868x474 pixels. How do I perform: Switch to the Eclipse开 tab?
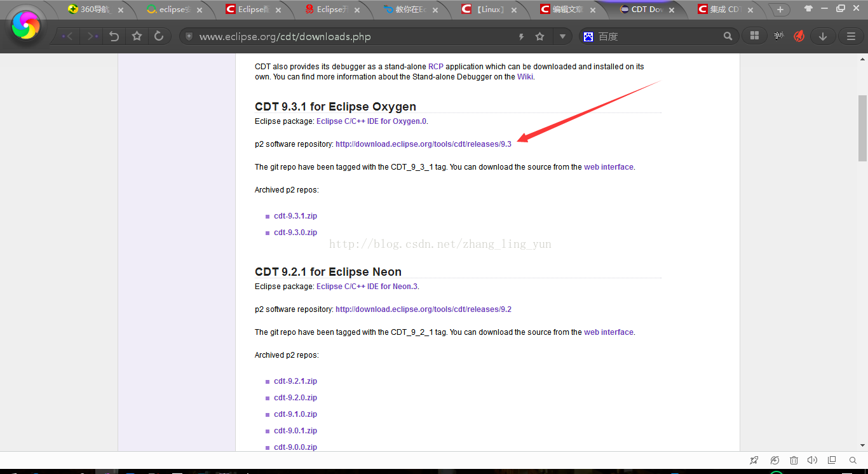click(x=329, y=10)
